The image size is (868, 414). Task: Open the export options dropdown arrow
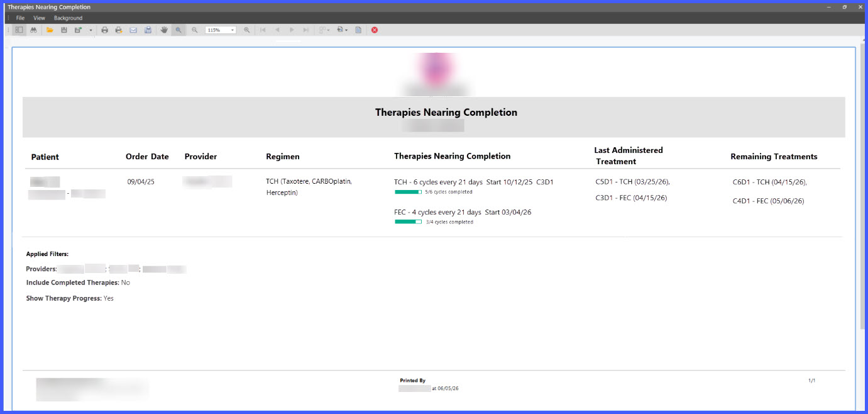(x=91, y=30)
